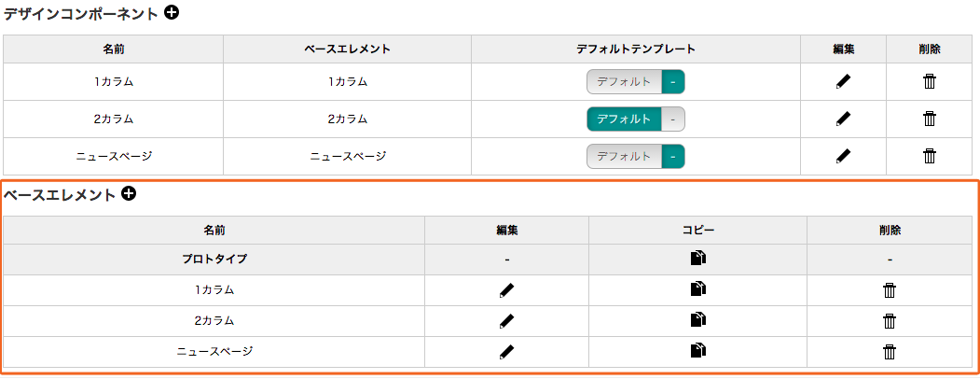This screenshot has width=980, height=379.
Task: Copy the ニュースページ base element
Action: click(697, 351)
